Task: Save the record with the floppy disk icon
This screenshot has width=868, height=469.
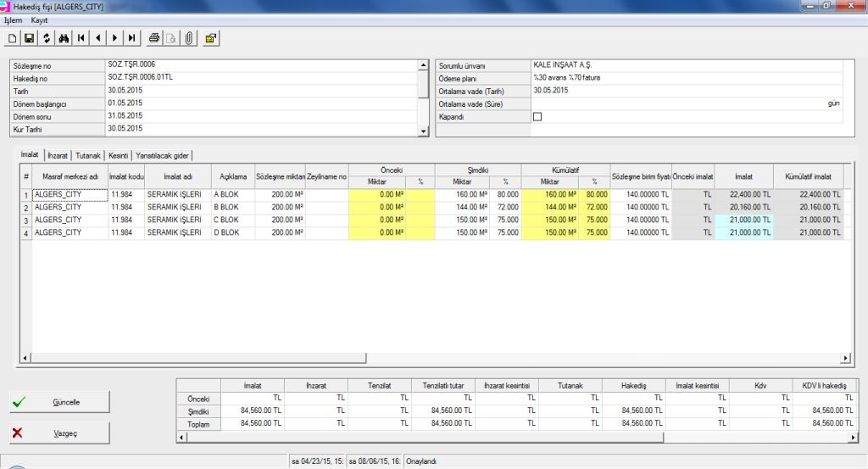Action: [29, 38]
